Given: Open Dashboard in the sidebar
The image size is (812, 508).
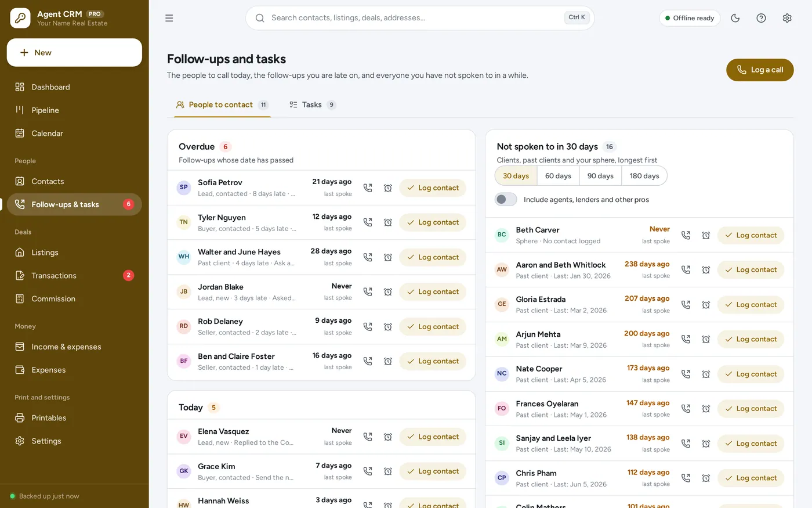Looking at the screenshot, I should tap(74, 87).
